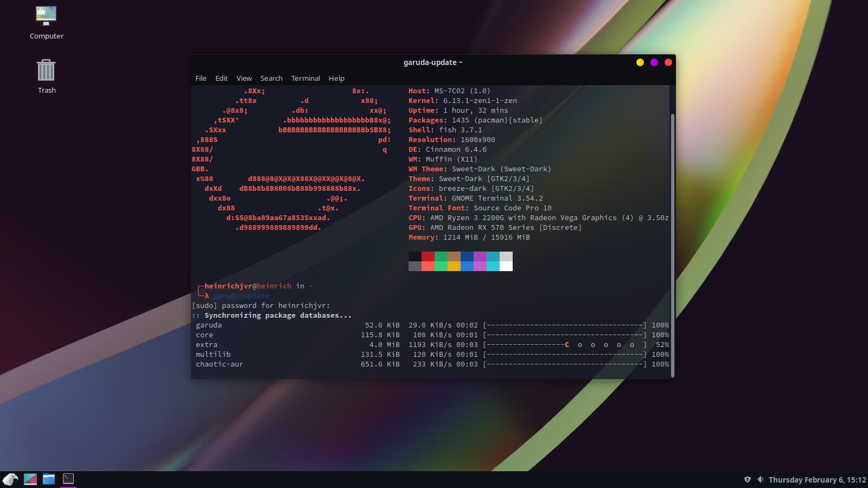Click the 'chaotic-aur' database row name
Viewport: 868px width, 488px height.
[x=220, y=364]
